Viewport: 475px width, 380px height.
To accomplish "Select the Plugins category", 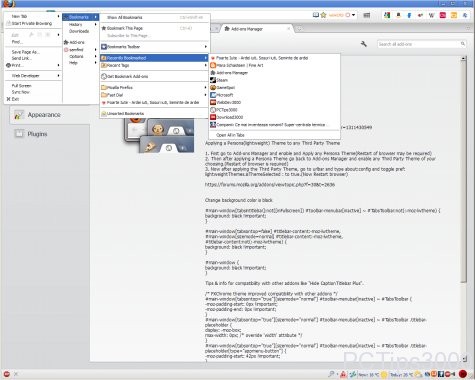I will point(49,134).
